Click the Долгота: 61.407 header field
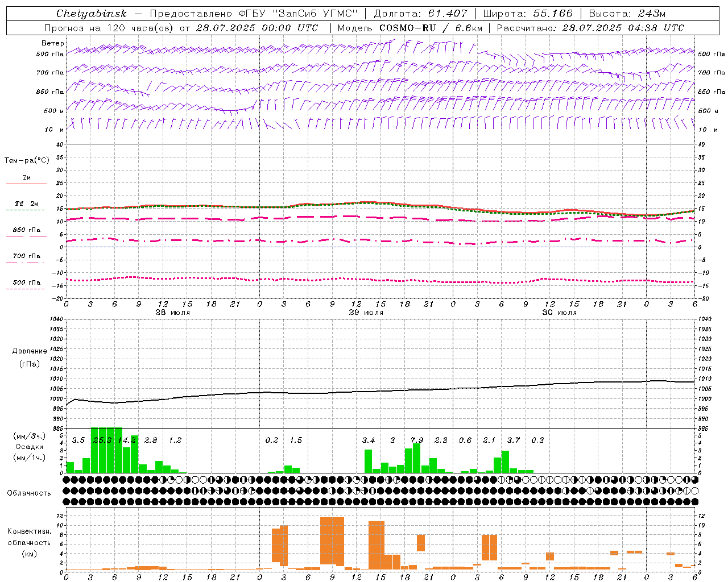Viewport: 728px width, 582px height. pos(420,14)
